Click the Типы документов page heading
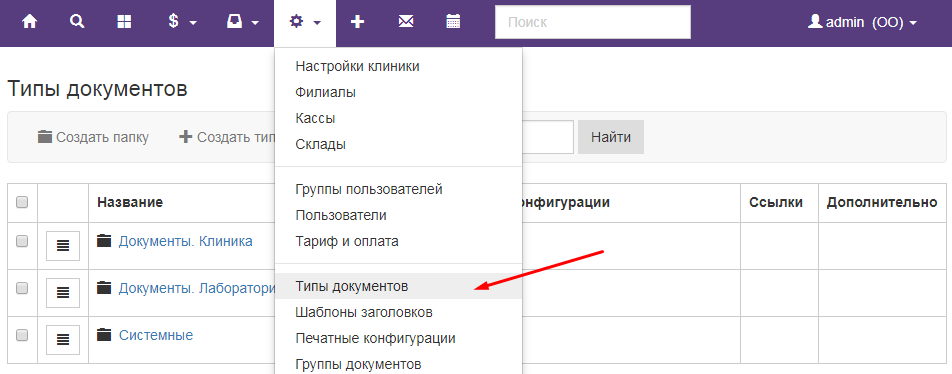Screen dimensions: 952x374 coord(97,89)
